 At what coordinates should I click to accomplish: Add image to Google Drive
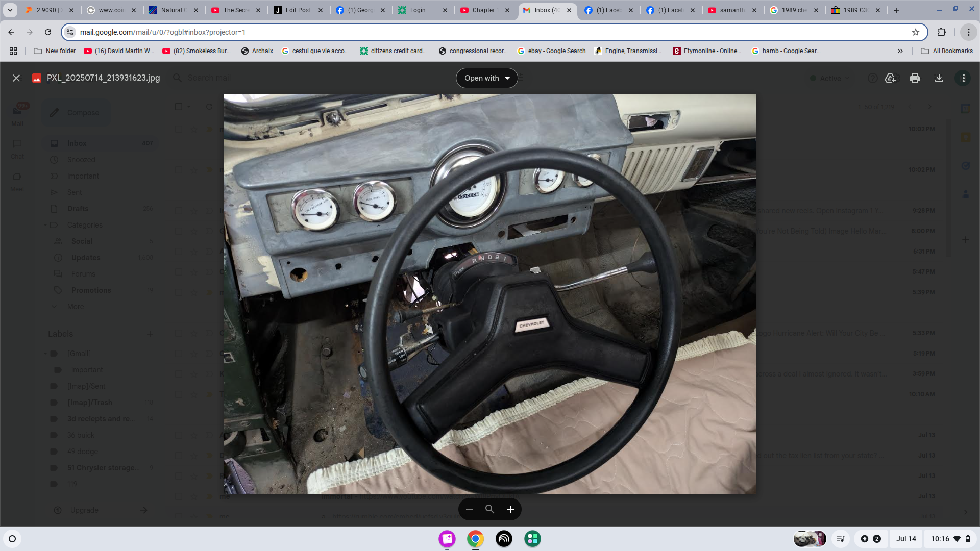[x=890, y=78]
